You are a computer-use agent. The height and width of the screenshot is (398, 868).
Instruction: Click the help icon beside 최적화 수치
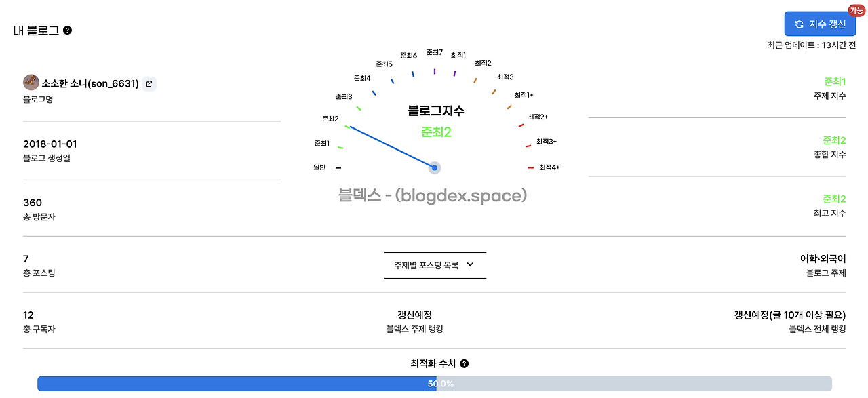tap(464, 363)
